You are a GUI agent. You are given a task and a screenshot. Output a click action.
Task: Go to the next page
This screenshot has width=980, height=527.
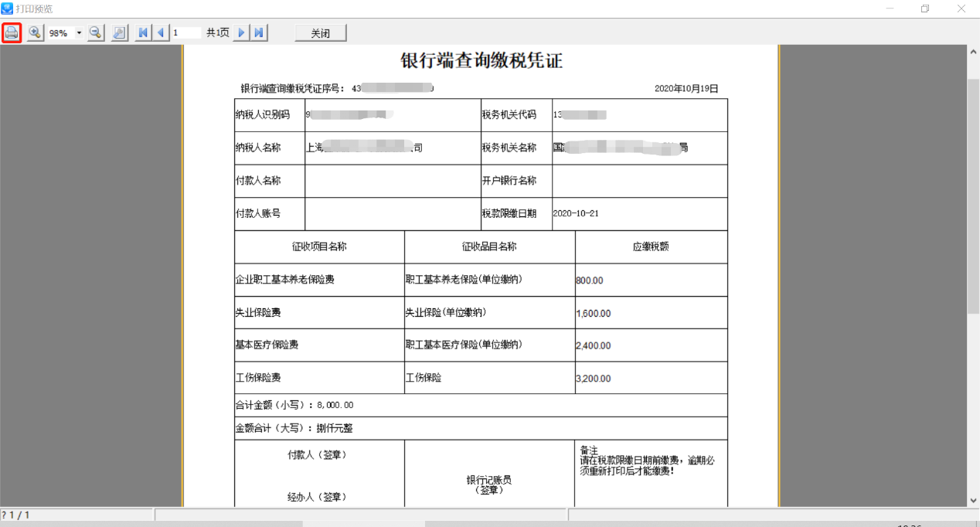(x=242, y=32)
